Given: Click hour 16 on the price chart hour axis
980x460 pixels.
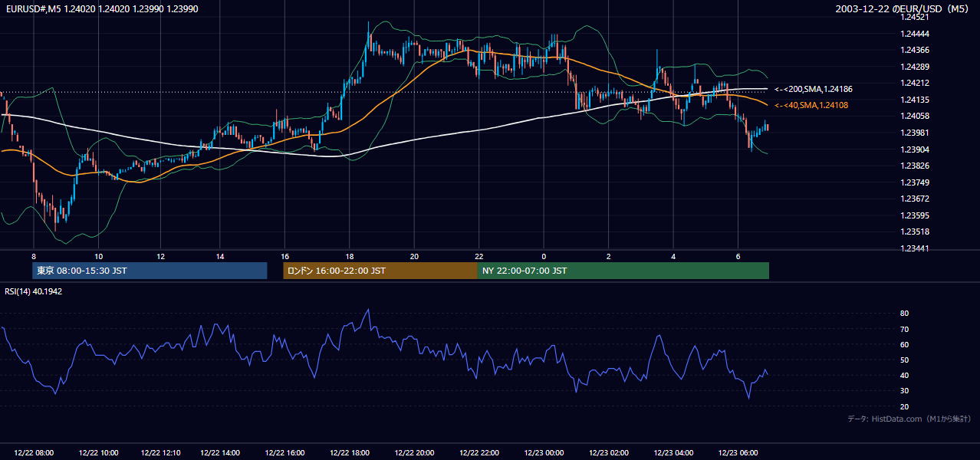Looking at the screenshot, I should pos(284,256).
